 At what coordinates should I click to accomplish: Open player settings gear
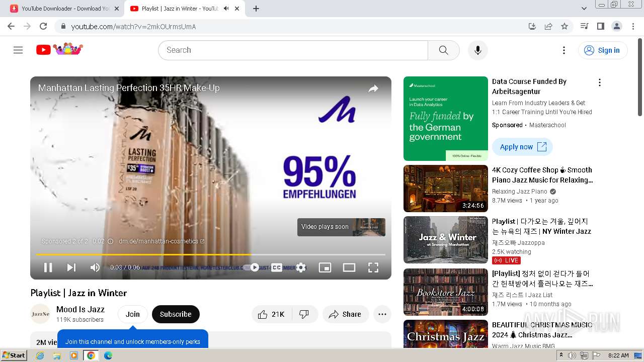click(x=301, y=267)
